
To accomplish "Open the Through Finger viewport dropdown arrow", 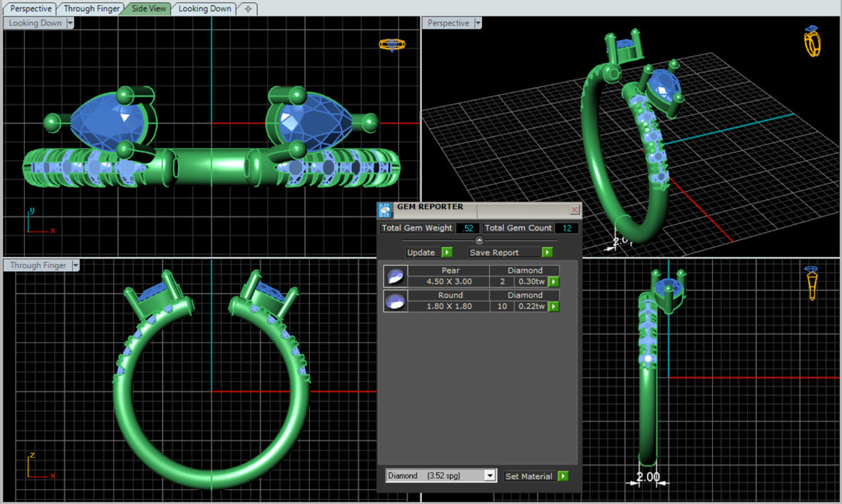I will pyautogui.click(x=76, y=265).
